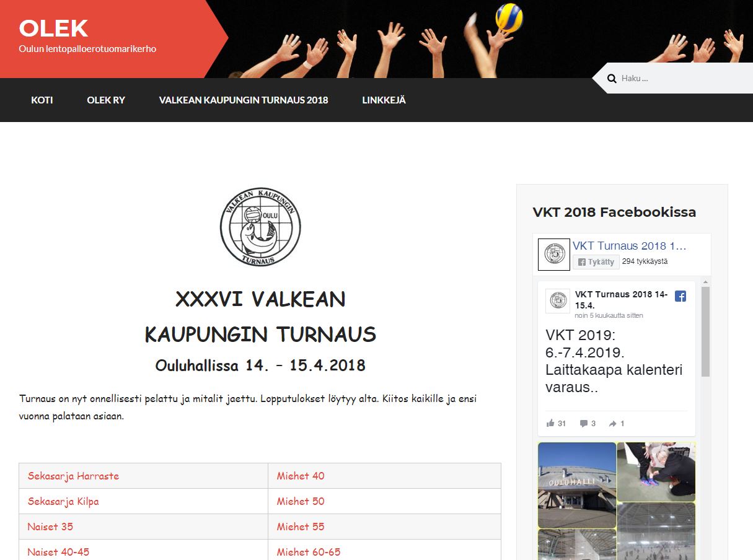Viewport: 753px width, 560px height.
Task: Open the OLEK RY menu item
Action: pyautogui.click(x=106, y=100)
